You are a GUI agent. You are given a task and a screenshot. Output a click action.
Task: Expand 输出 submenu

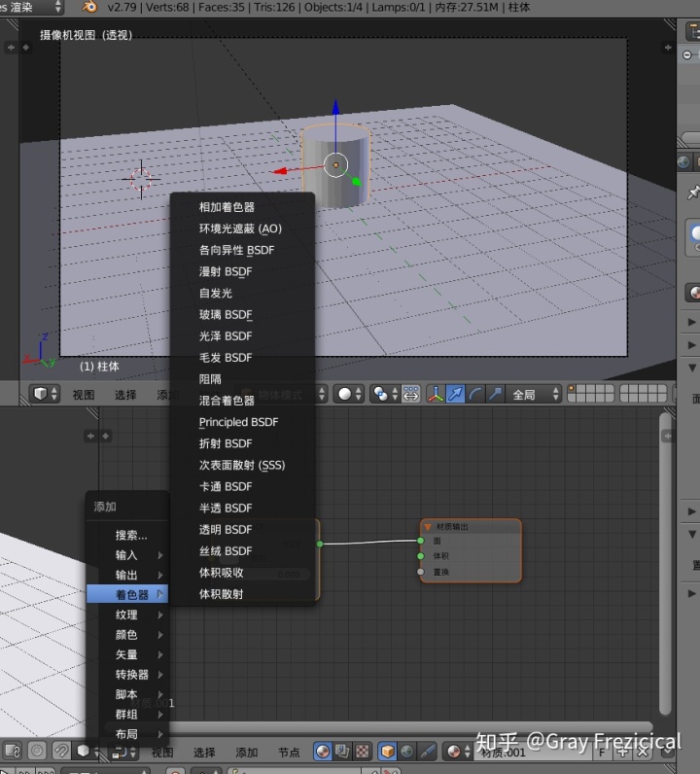pos(127,575)
